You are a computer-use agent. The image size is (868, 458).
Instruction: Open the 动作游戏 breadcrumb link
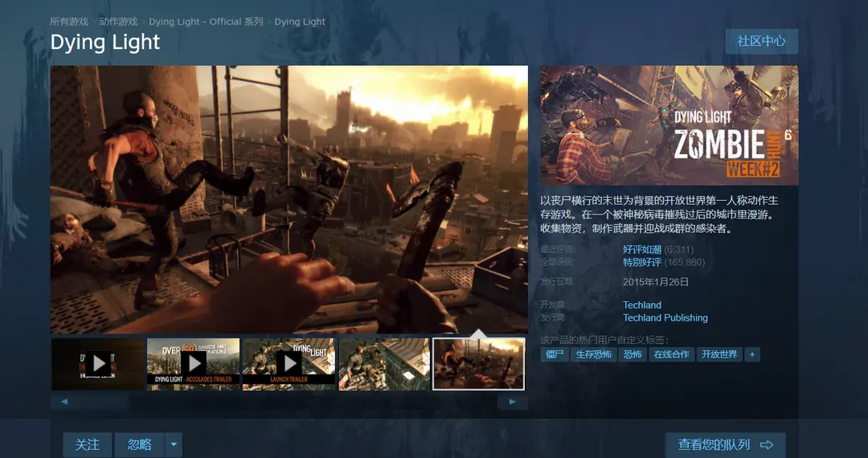pos(118,22)
